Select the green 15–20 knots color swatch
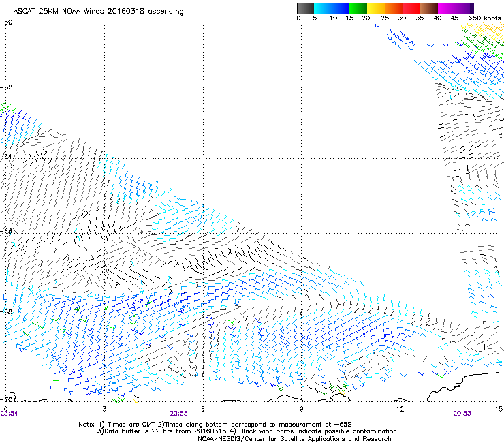The width and height of the screenshot is (504, 443). click(x=358, y=8)
